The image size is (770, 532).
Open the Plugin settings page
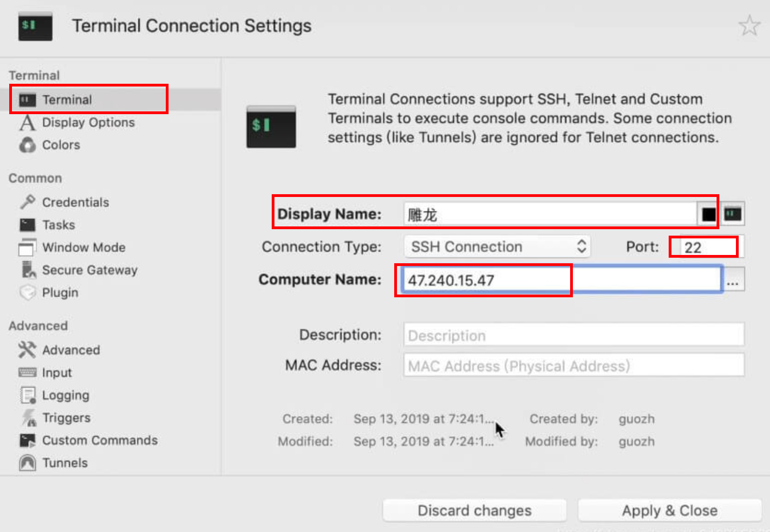click(60, 292)
